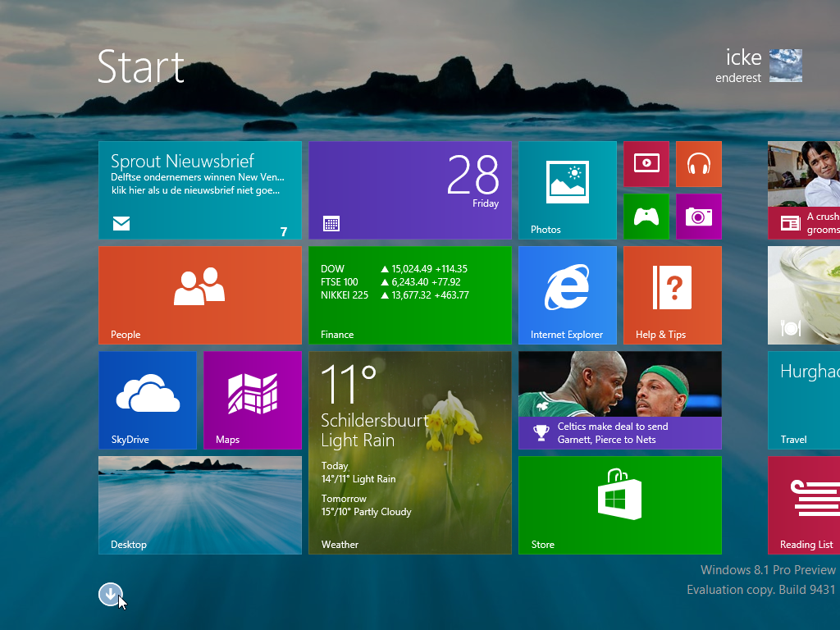Open the People tile
The width and height of the screenshot is (840, 630).
199,295
